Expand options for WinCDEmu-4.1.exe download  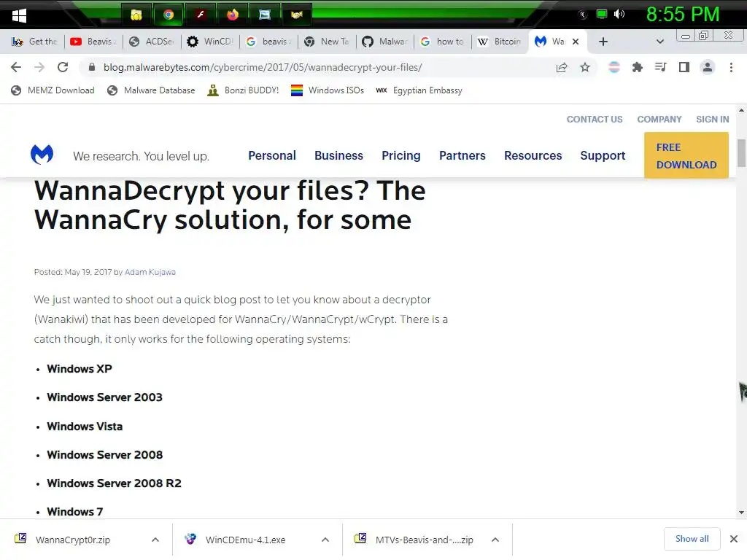coord(325,540)
